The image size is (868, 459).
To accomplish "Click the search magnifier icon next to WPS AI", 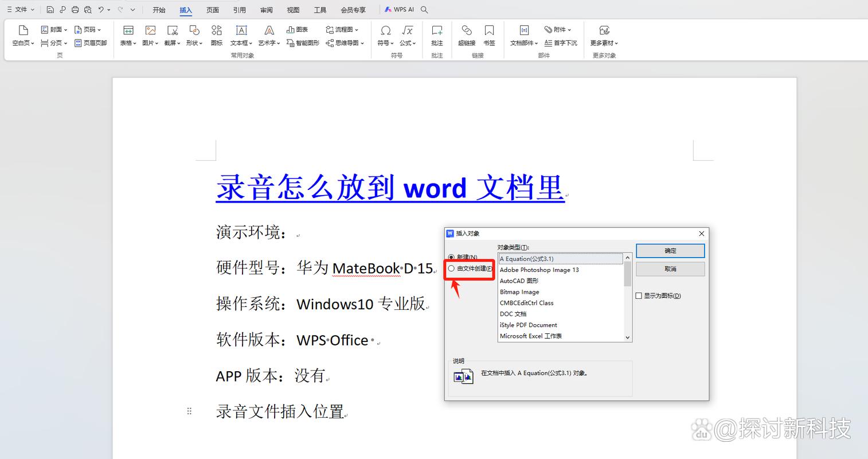I will 424,10.
